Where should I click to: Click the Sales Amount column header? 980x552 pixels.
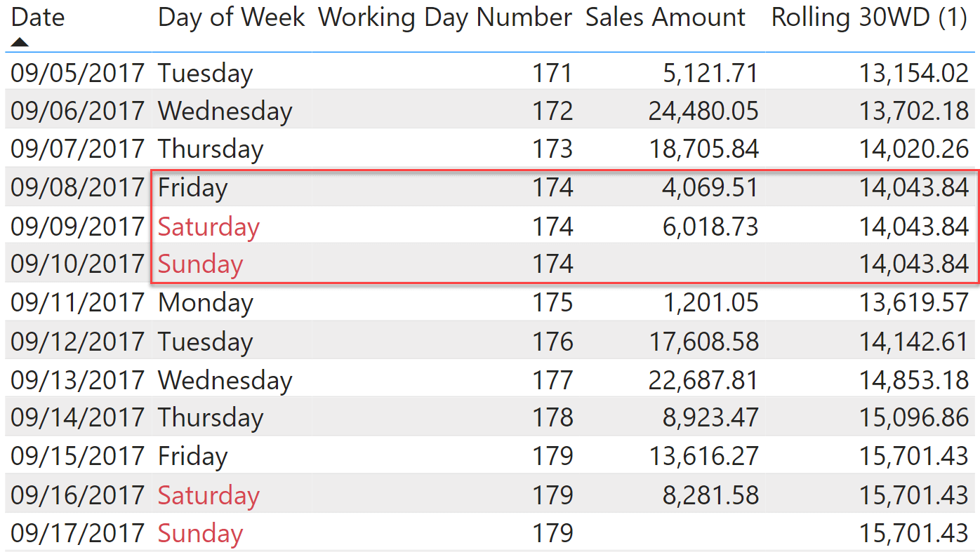(665, 18)
